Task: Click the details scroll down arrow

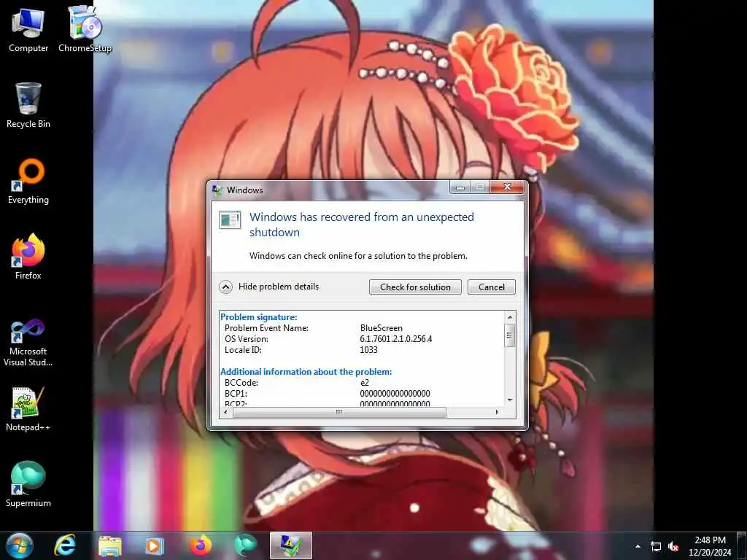Action: (x=510, y=400)
